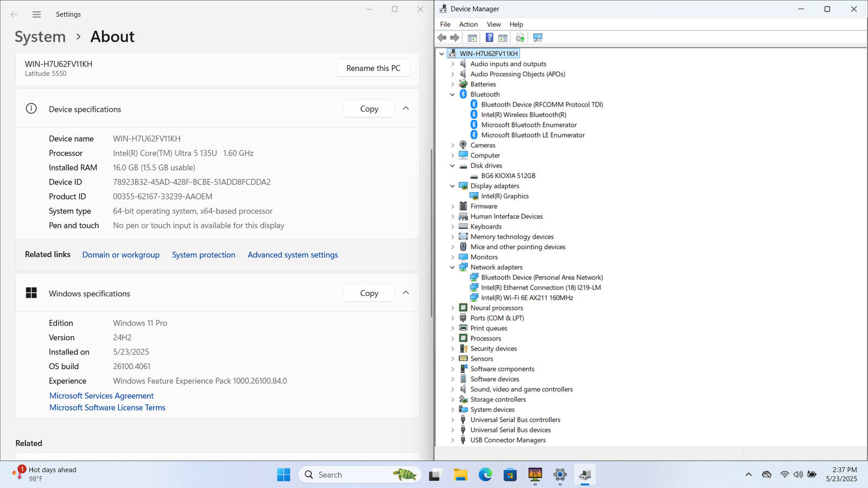Open Advanced system settings link
This screenshot has width=868, height=488.
(x=293, y=255)
